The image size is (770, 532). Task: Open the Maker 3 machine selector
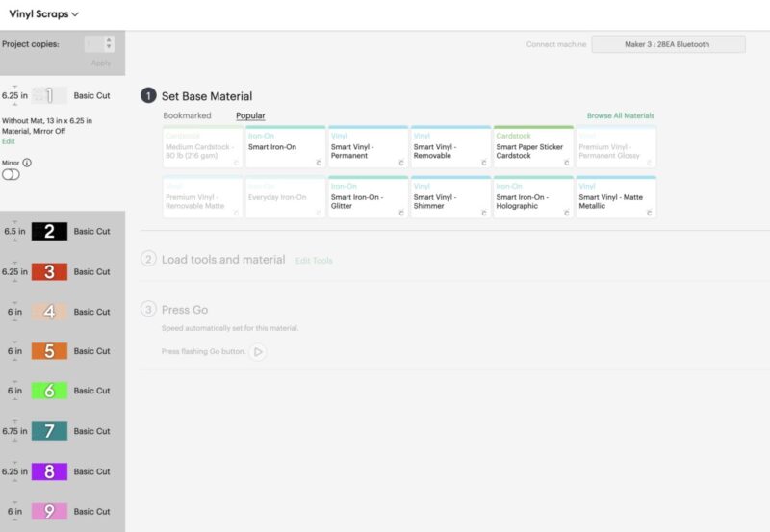pyautogui.click(x=668, y=44)
